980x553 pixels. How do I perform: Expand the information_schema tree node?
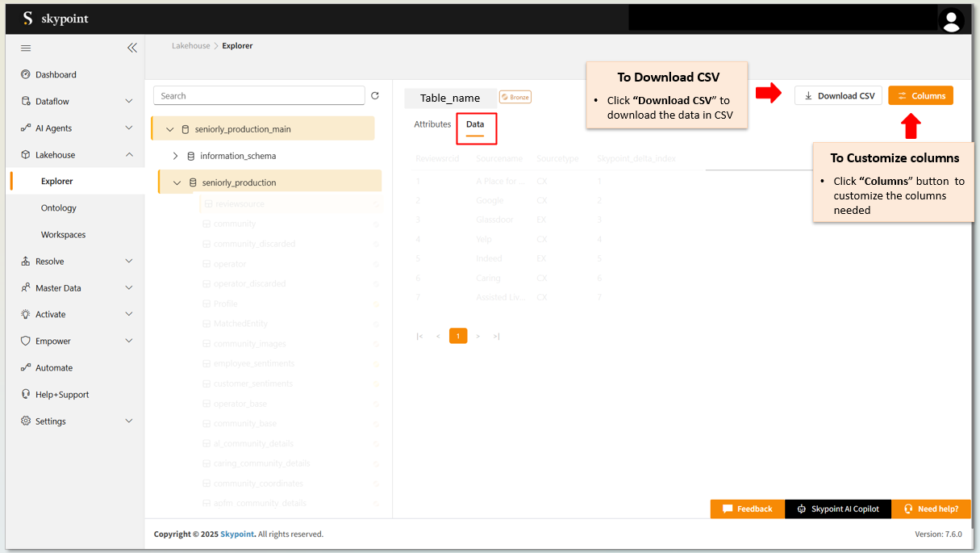176,156
